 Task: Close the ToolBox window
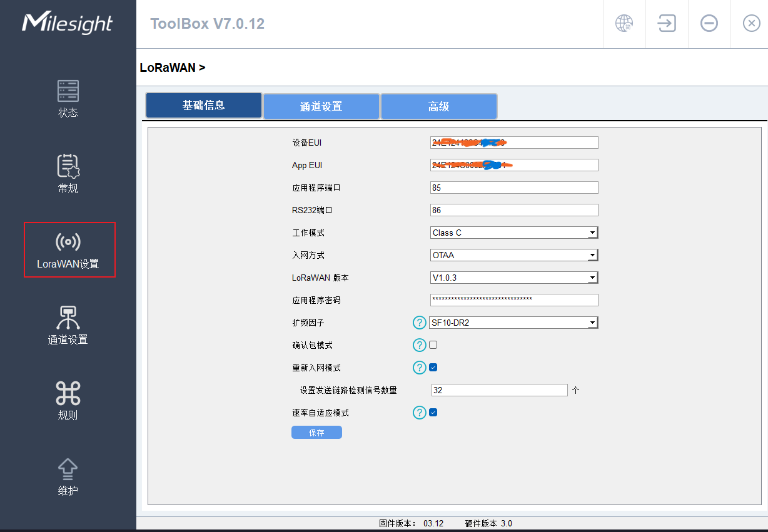coord(751,24)
